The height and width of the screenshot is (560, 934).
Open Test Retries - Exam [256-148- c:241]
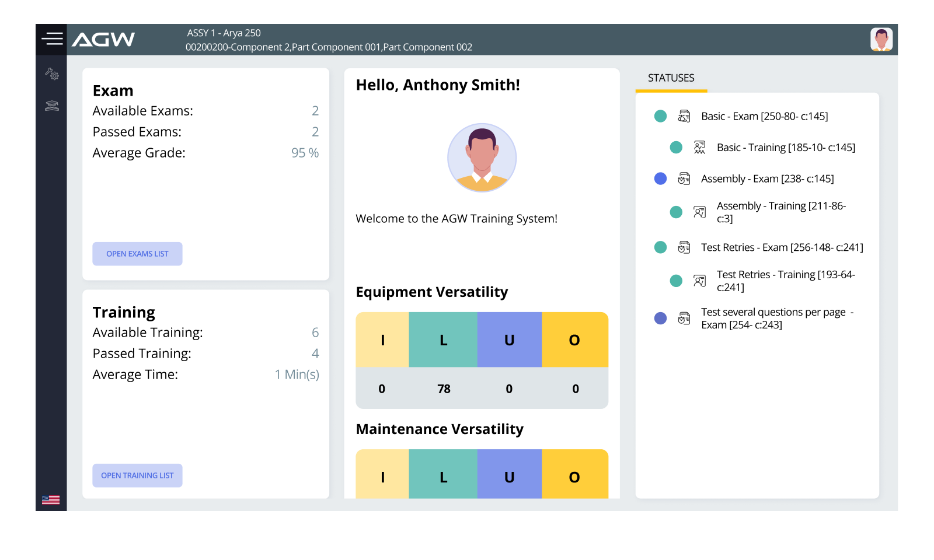coord(782,247)
